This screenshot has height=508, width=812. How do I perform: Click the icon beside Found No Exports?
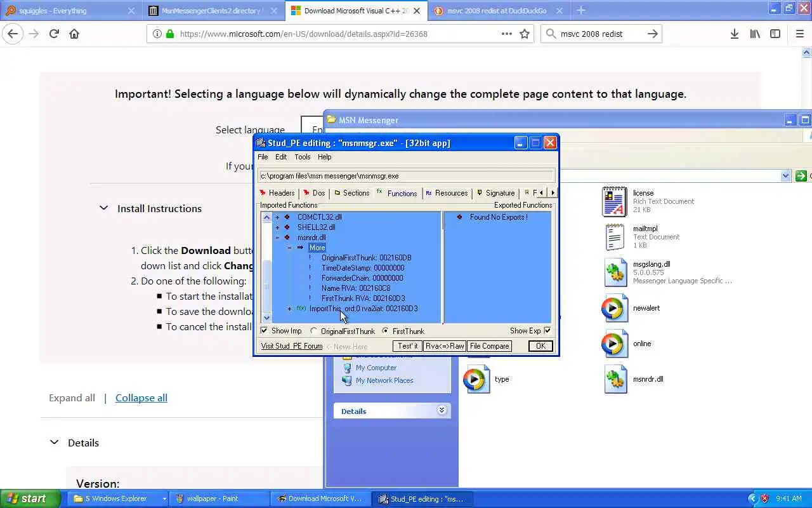pyautogui.click(x=459, y=217)
